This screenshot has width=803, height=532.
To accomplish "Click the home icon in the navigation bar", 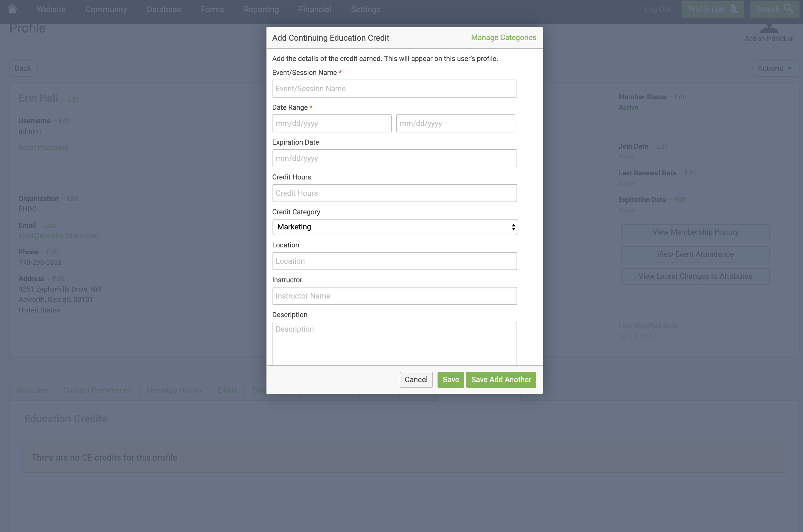I will [12, 9].
